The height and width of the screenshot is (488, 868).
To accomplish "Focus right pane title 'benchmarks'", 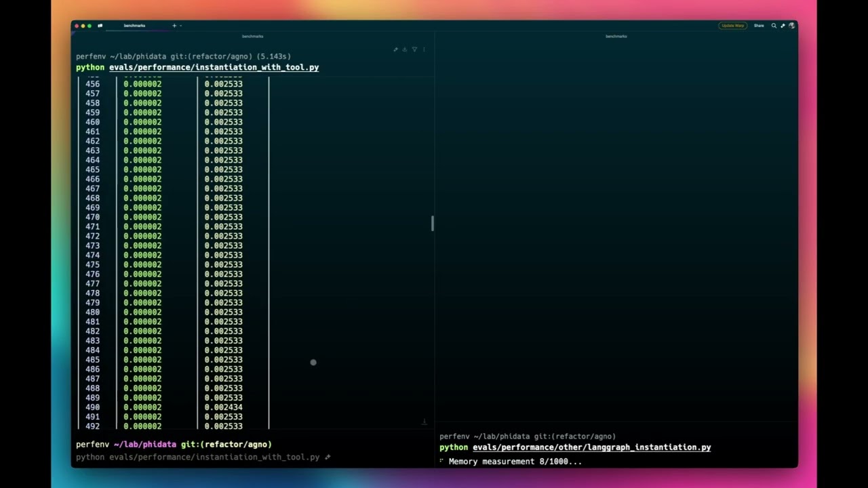I will (616, 36).
